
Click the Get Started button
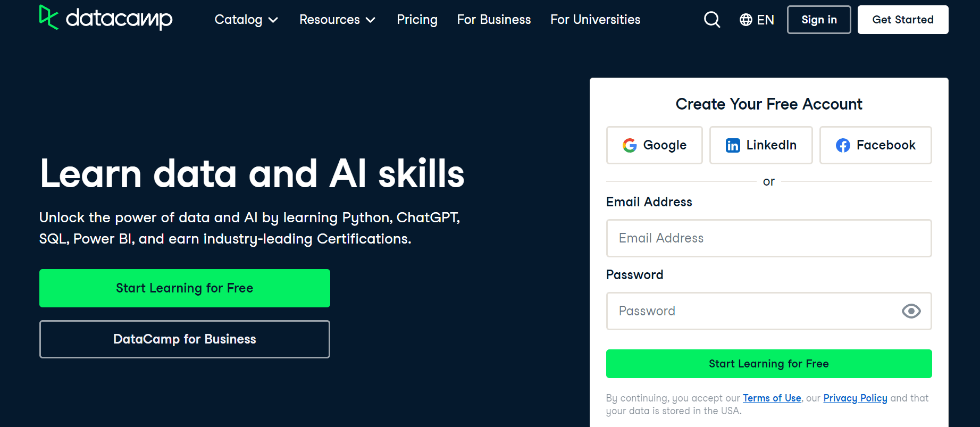pyautogui.click(x=903, y=20)
